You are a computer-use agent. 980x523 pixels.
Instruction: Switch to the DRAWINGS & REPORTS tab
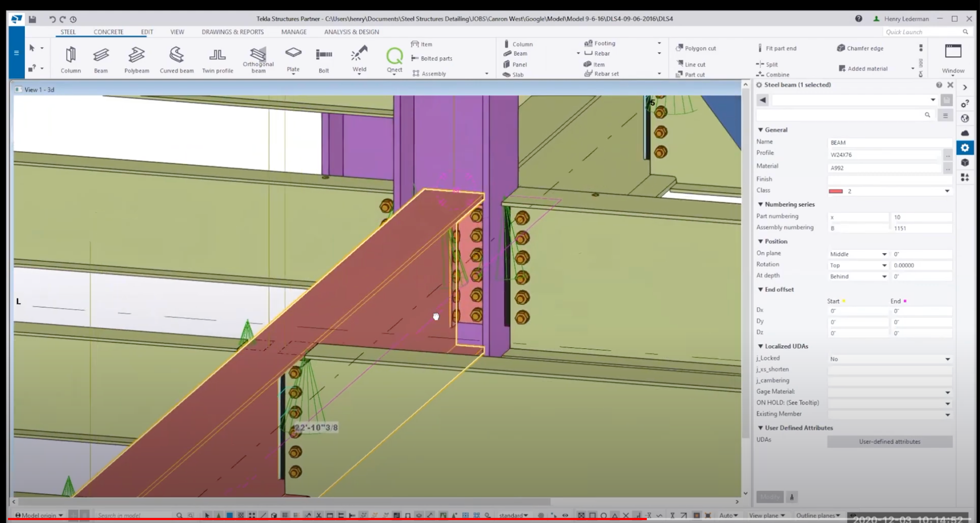point(232,32)
